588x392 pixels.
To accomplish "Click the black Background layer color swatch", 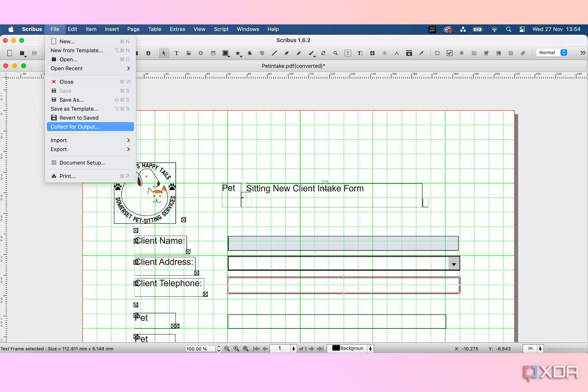I will [336, 348].
